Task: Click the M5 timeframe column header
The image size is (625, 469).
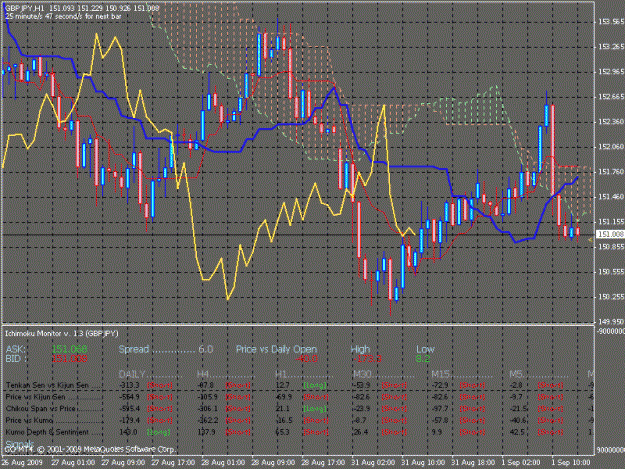Action: [516, 375]
